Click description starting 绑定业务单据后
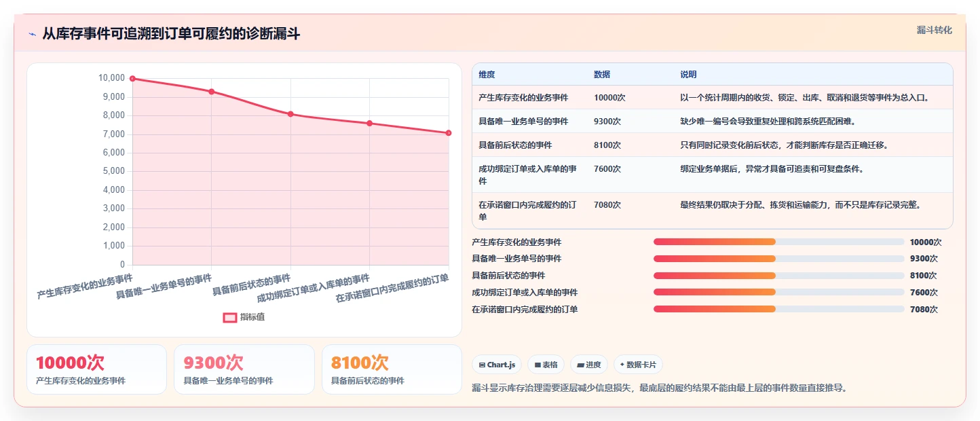This screenshot has height=421, width=980. click(x=772, y=169)
